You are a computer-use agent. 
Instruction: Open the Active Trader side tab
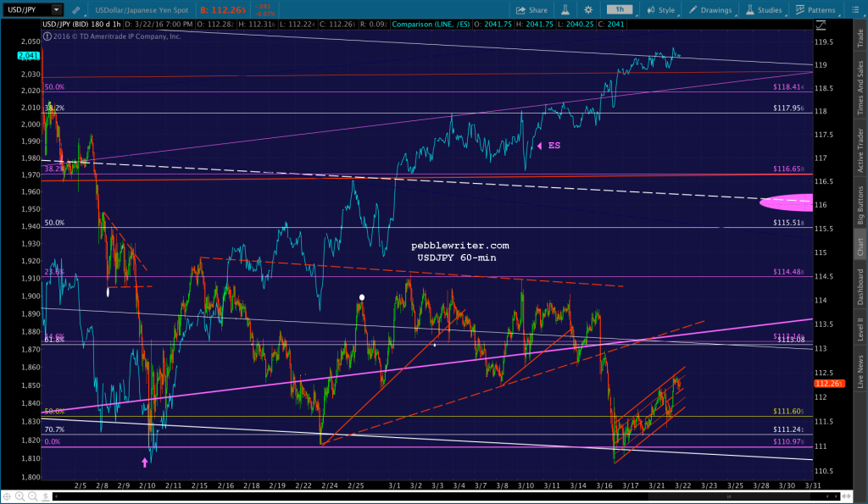pos(860,150)
